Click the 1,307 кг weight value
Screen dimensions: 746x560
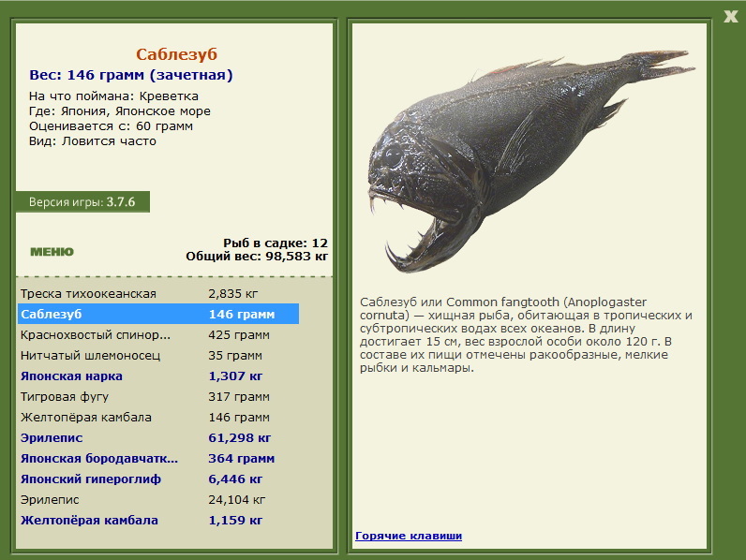coord(235,376)
